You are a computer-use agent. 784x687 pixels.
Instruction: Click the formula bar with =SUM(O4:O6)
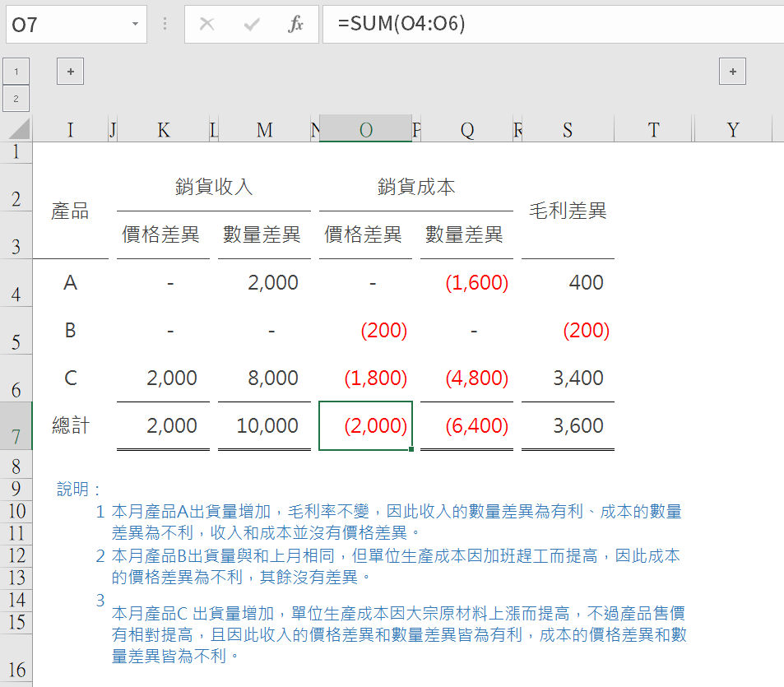tap(551, 25)
